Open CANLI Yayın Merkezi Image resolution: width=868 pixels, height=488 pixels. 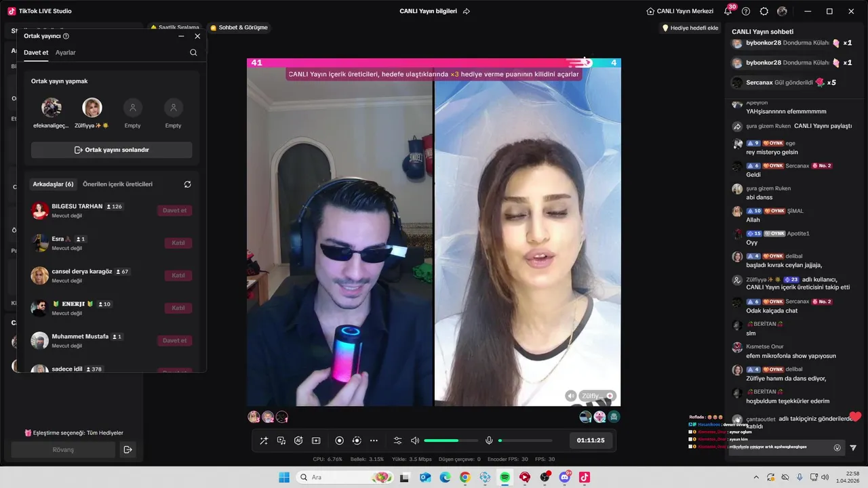pyautogui.click(x=679, y=12)
